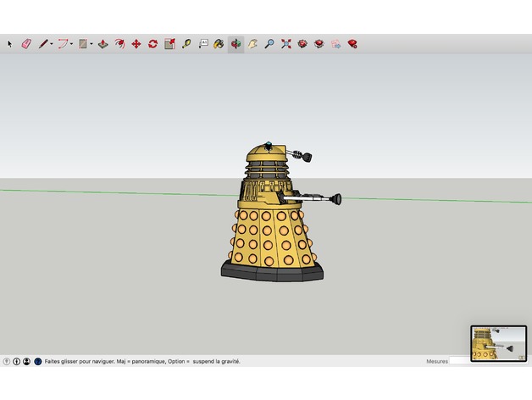Choose the Rotate tool

pyautogui.click(x=152, y=43)
